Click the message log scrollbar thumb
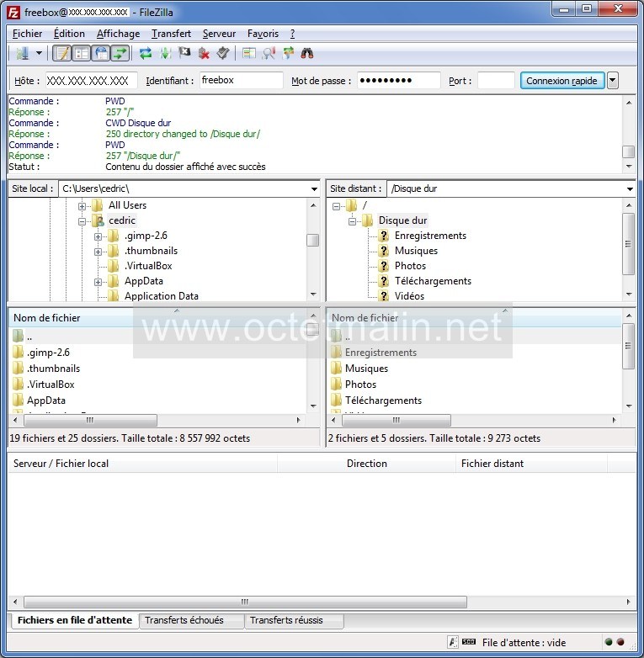The height and width of the screenshot is (658, 644). pyautogui.click(x=629, y=151)
